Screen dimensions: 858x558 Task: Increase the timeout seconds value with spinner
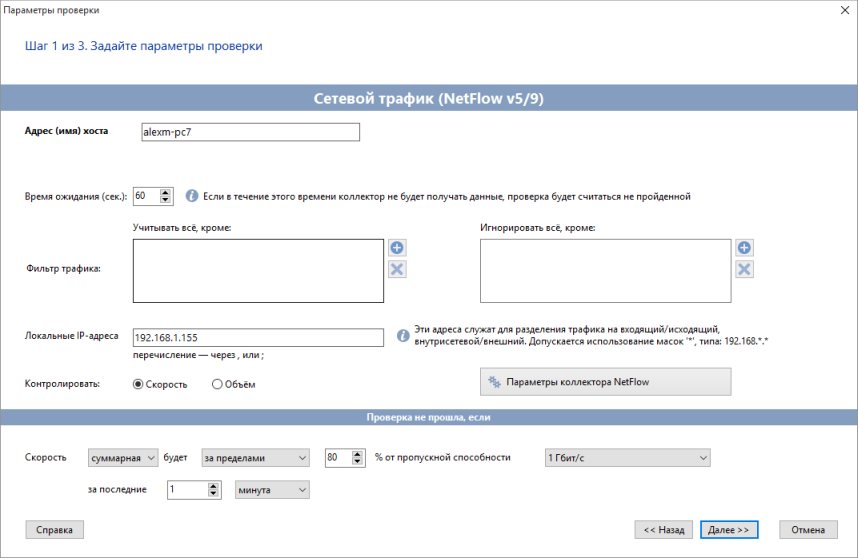pyautogui.click(x=167, y=192)
